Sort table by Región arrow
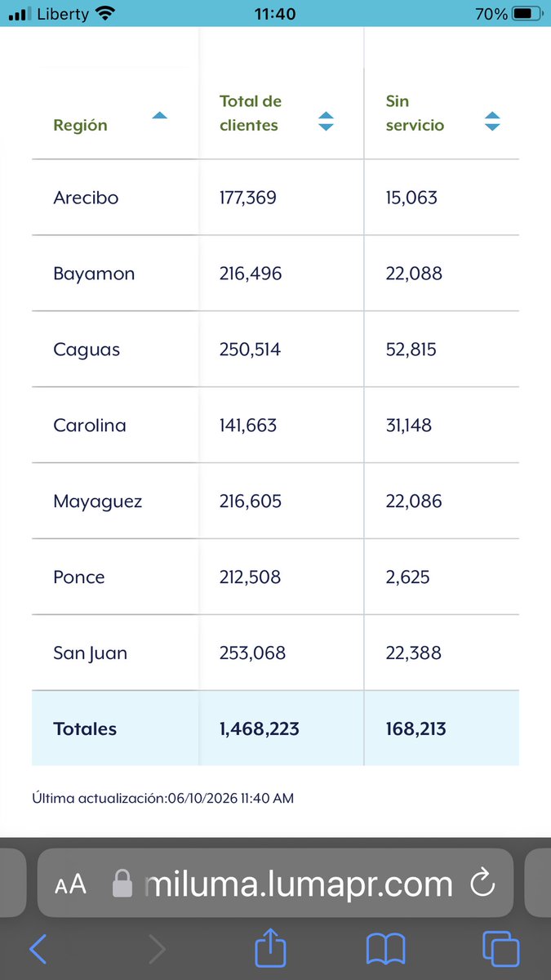551x980 pixels. (159, 116)
